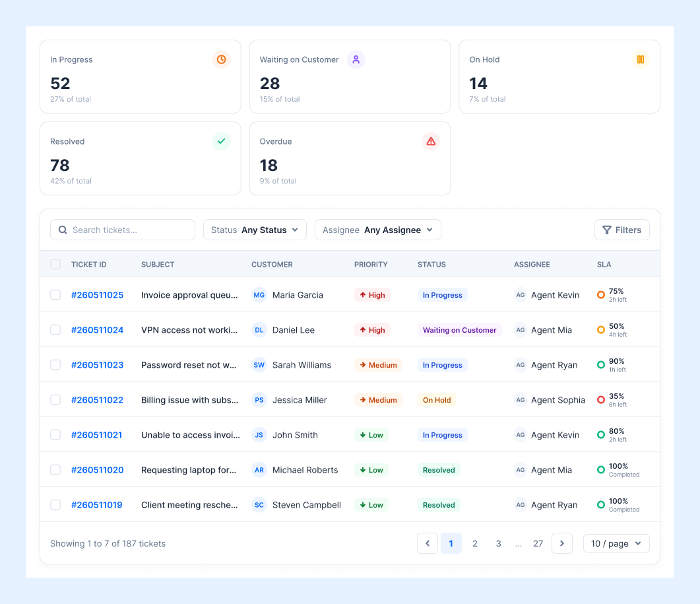
Task: Focus the Search tickets input field
Action: (123, 230)
